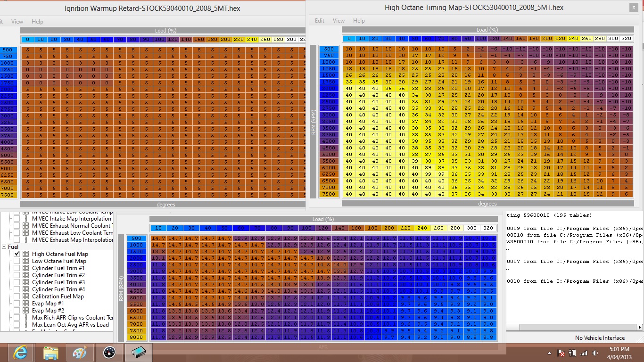Check the Evap Map #1 checkbox
This screenshot has width=644, height=362.
(x=17, y=304)
